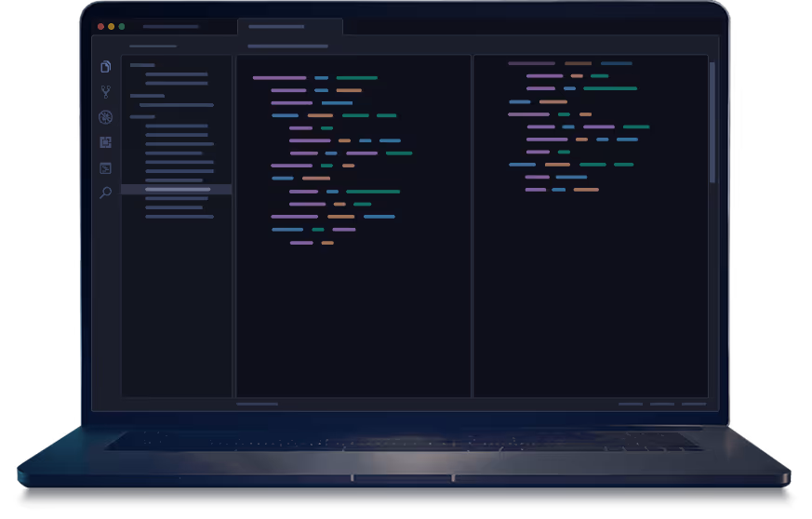Click the left status bar item below editor
The height and width of the screenshot is (519, 812).
click(x=257, y=405)
